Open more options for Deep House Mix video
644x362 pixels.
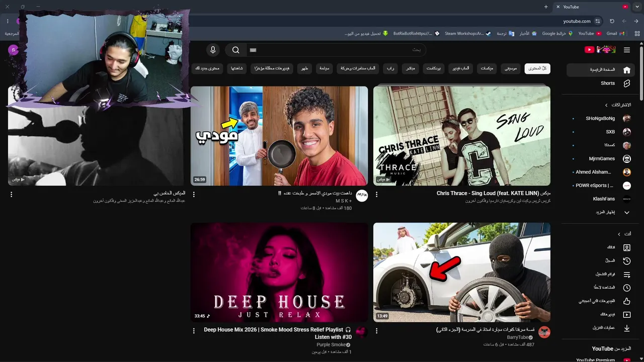(194, 331)
